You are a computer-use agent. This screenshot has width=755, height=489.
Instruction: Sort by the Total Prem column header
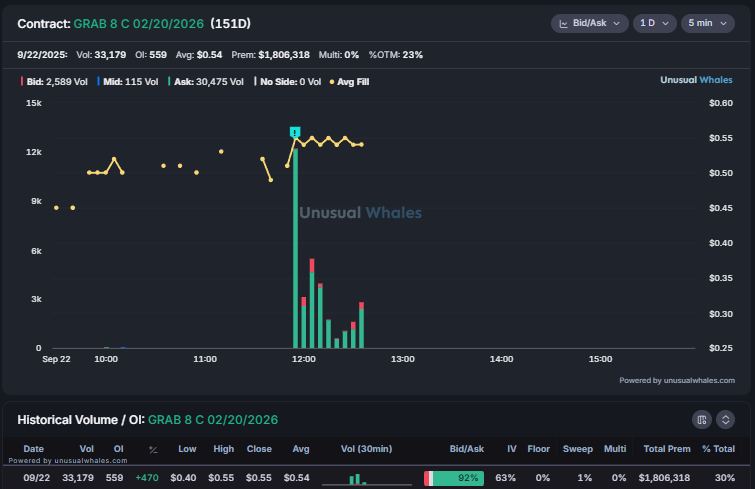[x=664, y=449]
